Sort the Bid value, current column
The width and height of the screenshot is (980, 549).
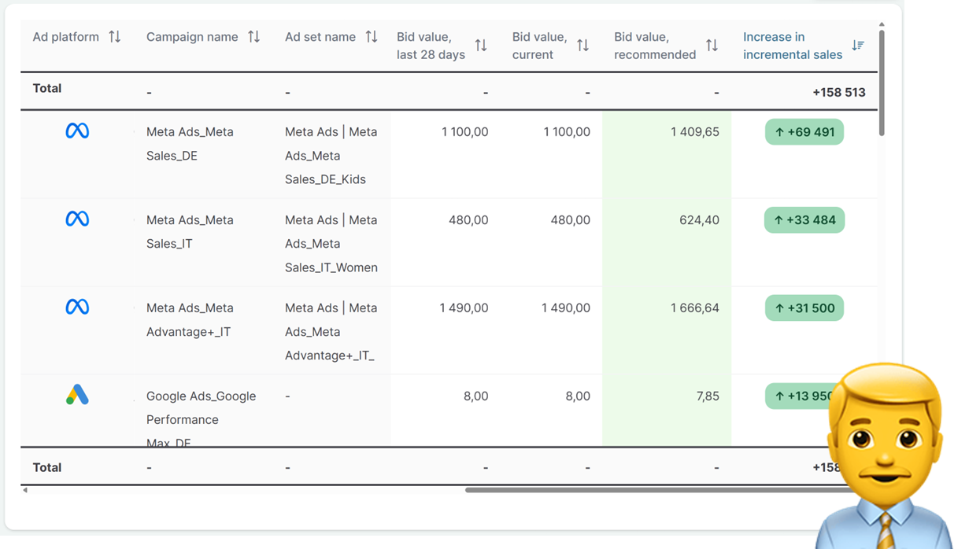click(x=582, y=46)
